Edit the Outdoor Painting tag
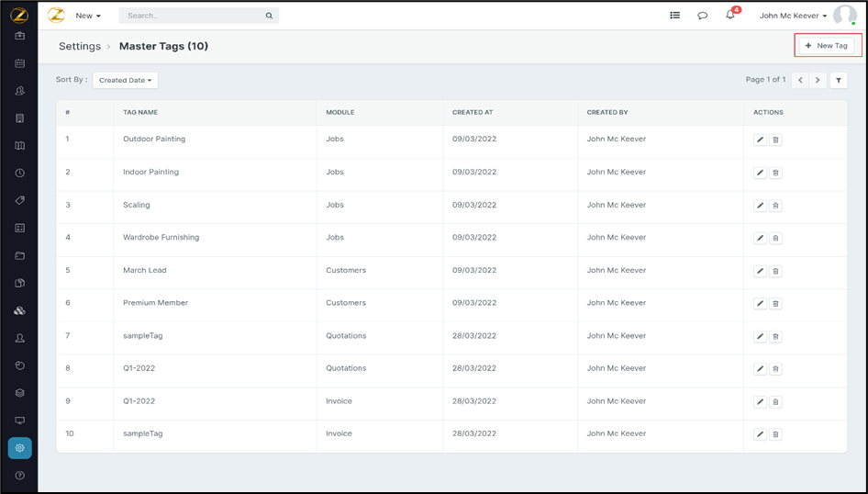This screenshot has height=494, width=868. (760, 140)
